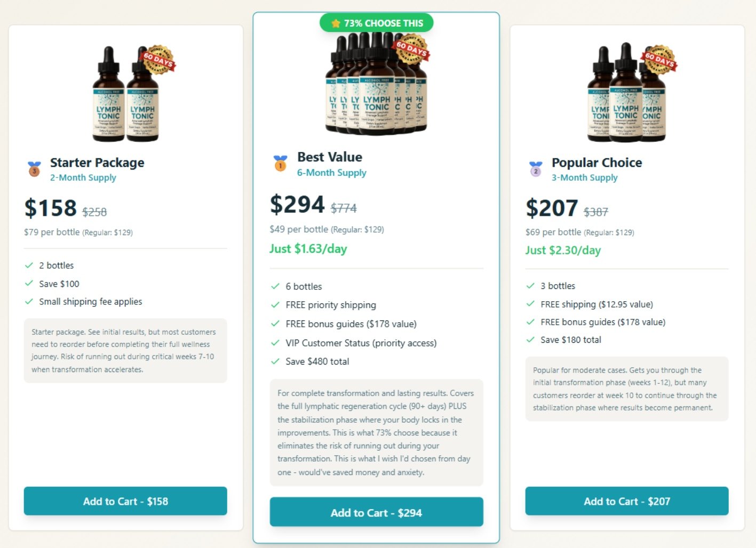Screen dimensions: 756x548
Task: Click the crossed-out $774 price
Action: pyautogui.click(x=344, y=208)
